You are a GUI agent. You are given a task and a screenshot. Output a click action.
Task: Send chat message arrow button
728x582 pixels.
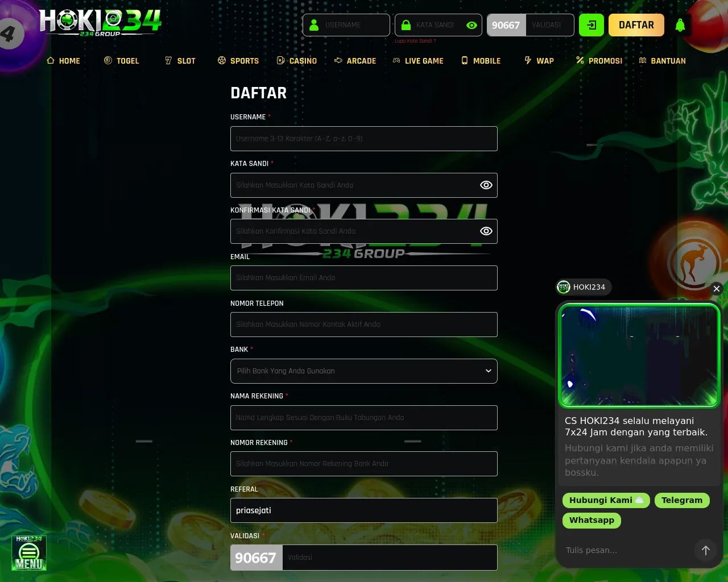point(705,550)
